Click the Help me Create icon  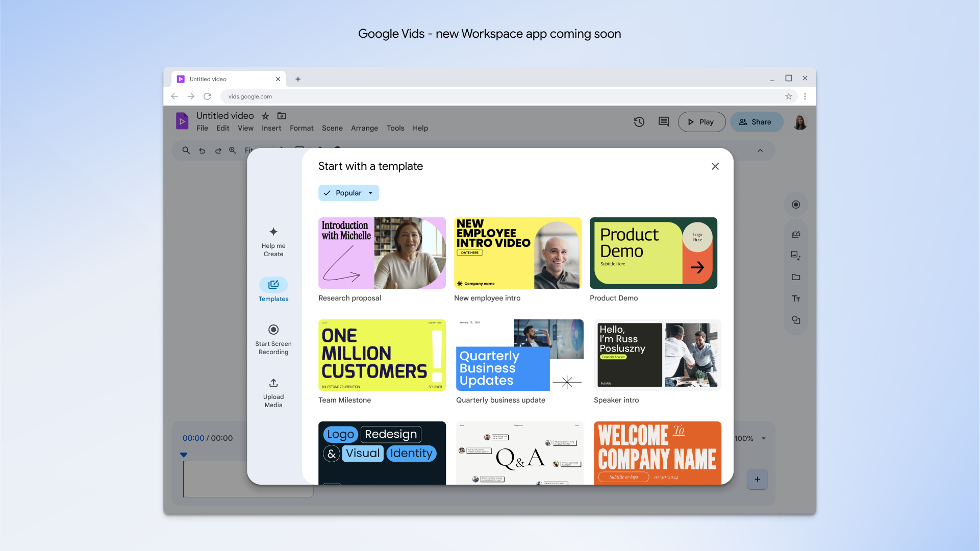click(x=273, y=232)
